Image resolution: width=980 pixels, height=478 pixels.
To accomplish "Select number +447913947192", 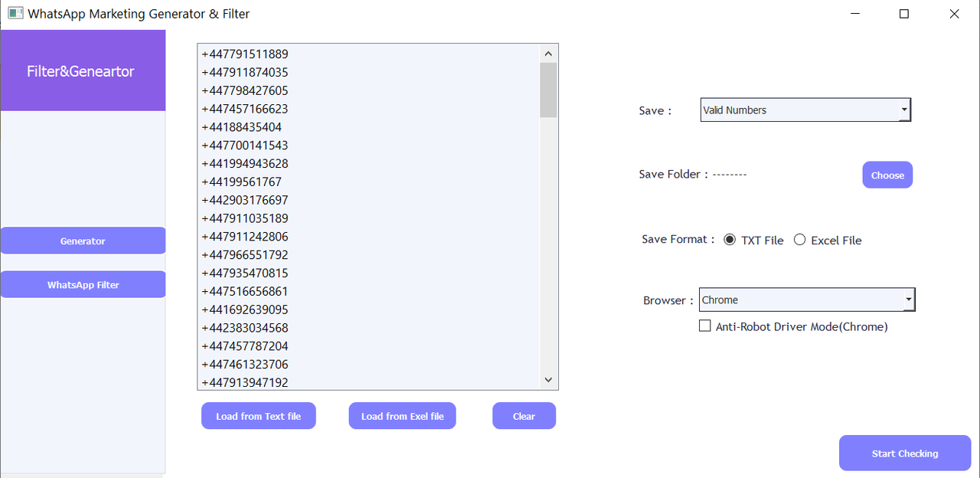I will tap(245, 382).
